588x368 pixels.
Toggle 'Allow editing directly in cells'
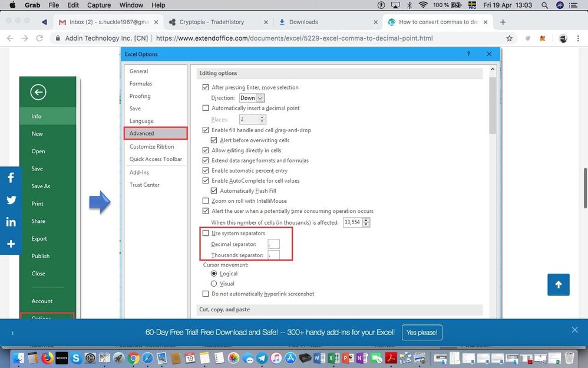(206, 150)
